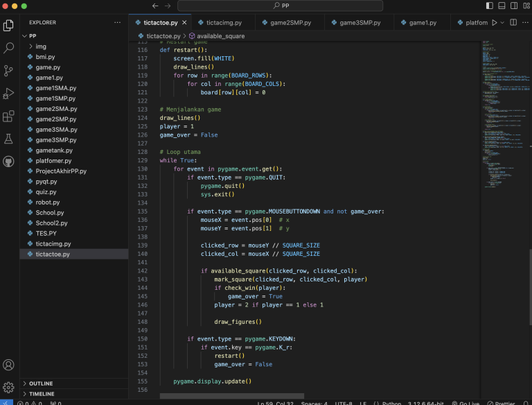532x405 pixels.
Task: Switch to the tictacimg.py tab
Action: [x=224, y=22]
